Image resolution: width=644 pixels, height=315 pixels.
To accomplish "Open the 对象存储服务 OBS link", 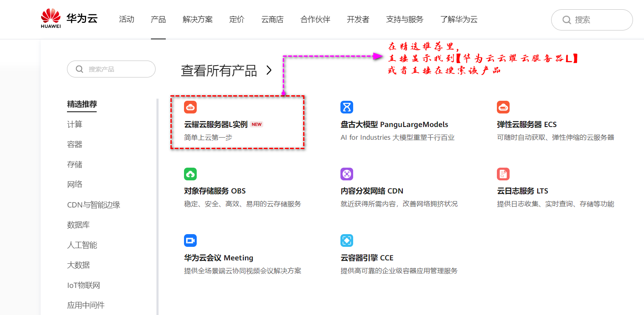I will click(215, 191).
